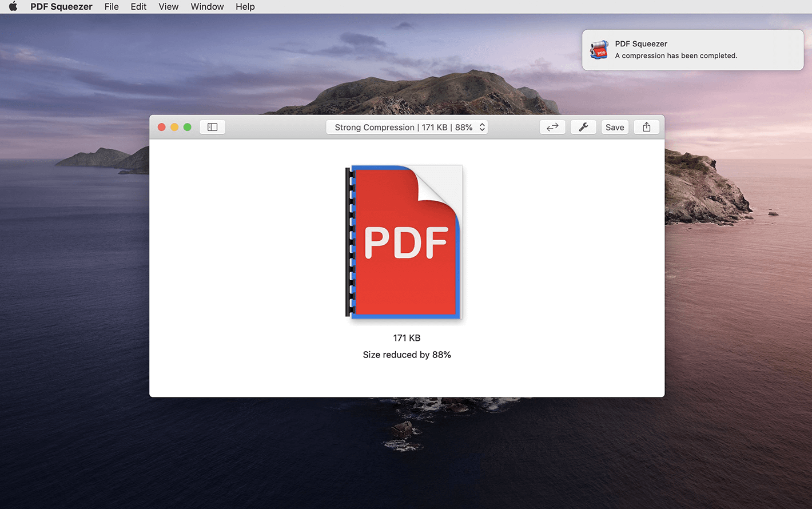Open the Edit menu
This screenshot has width=812, height=509.
pyautogui.click(x=138, y=7)
